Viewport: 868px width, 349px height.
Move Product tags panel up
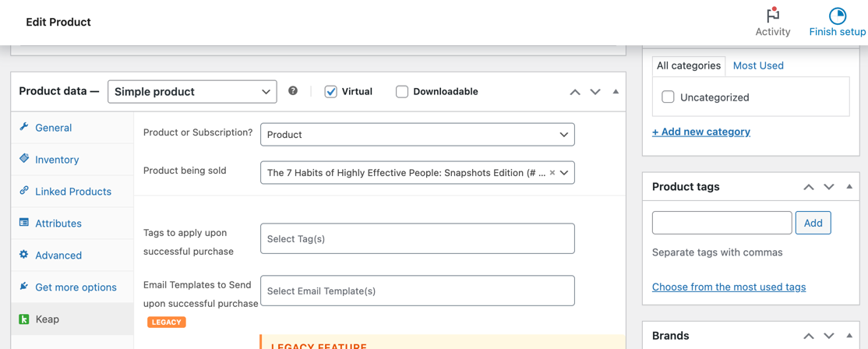(809, 187)
